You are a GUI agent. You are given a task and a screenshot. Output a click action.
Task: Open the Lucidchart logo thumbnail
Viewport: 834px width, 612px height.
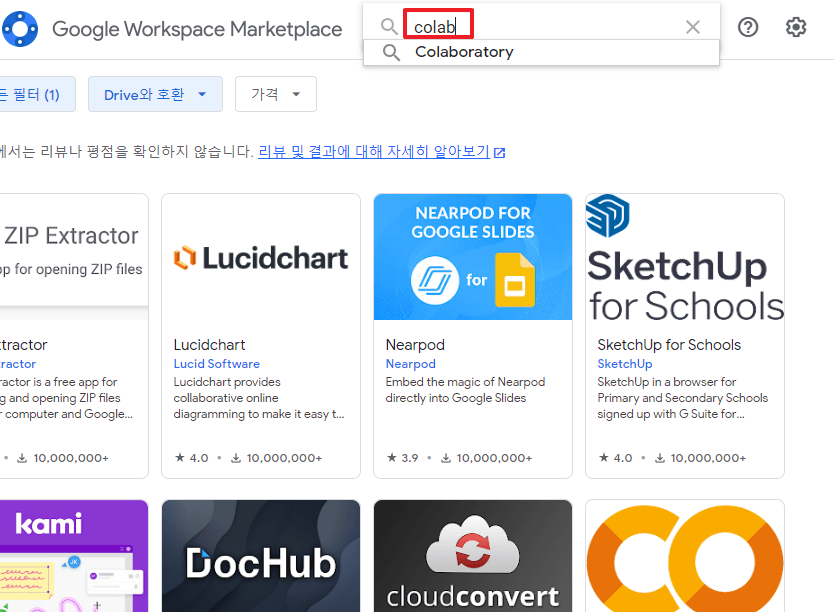click(x=261, y=257)
